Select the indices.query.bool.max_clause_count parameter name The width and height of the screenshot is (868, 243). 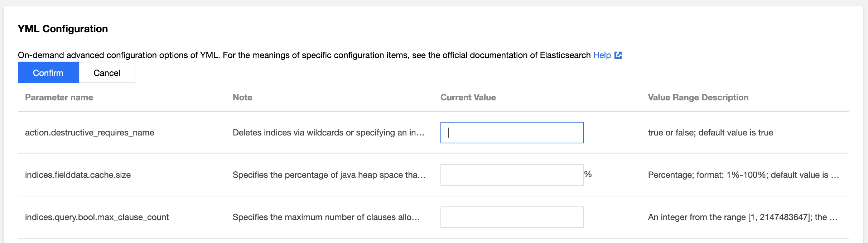tap(97, 217)
